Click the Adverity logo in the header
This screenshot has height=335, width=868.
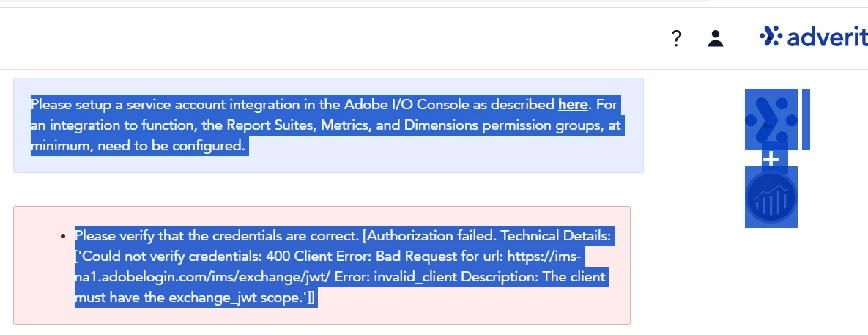pos(813,37)
